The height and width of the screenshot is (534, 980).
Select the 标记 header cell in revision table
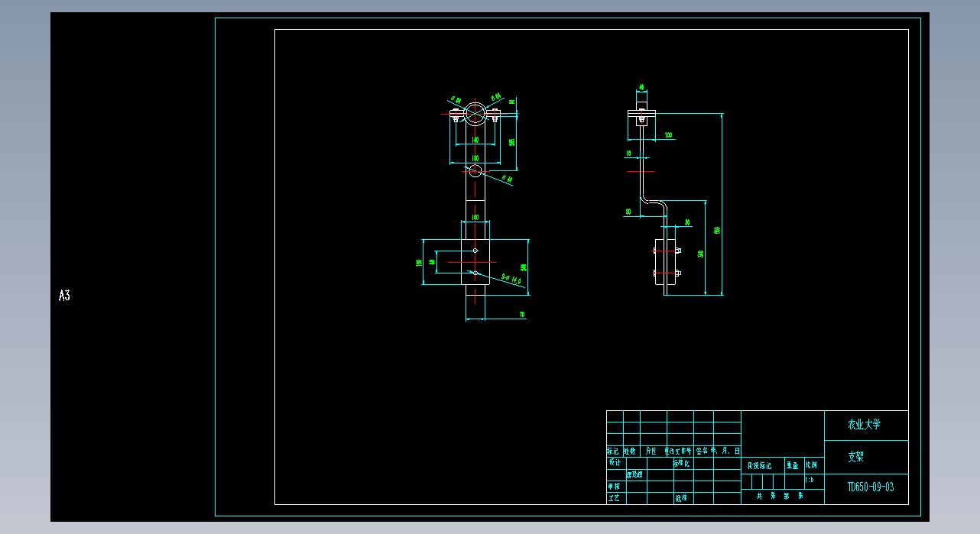[614, 451]
